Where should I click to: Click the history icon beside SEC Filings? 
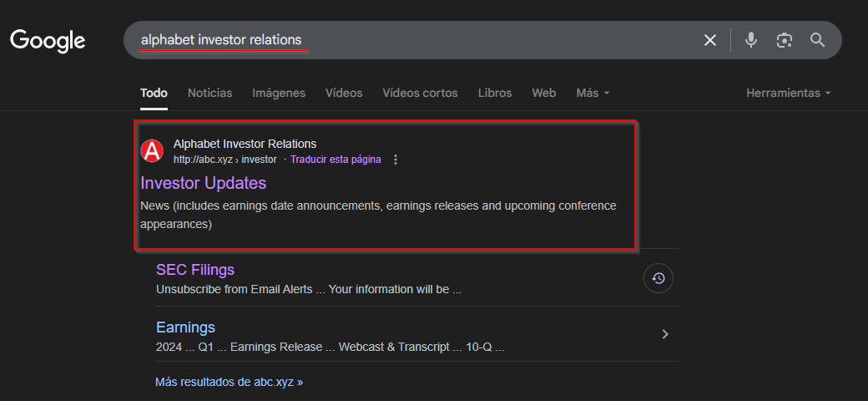[x=659, y=279]
